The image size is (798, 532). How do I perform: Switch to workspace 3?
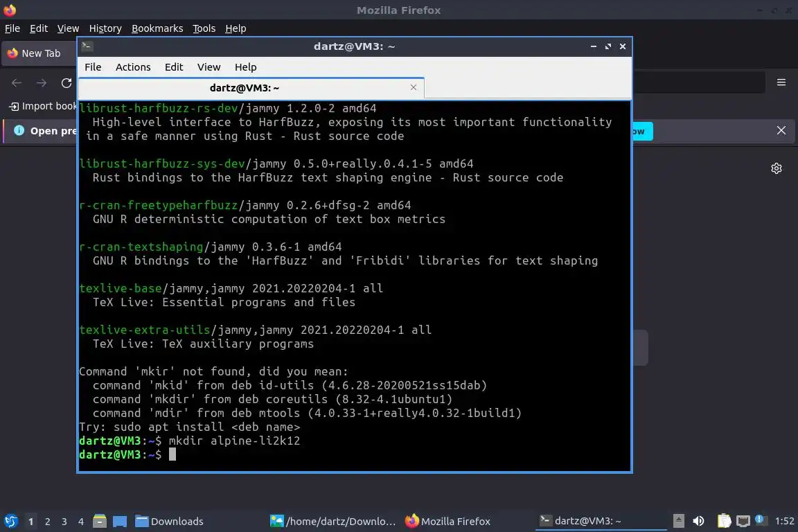point(64,522)
